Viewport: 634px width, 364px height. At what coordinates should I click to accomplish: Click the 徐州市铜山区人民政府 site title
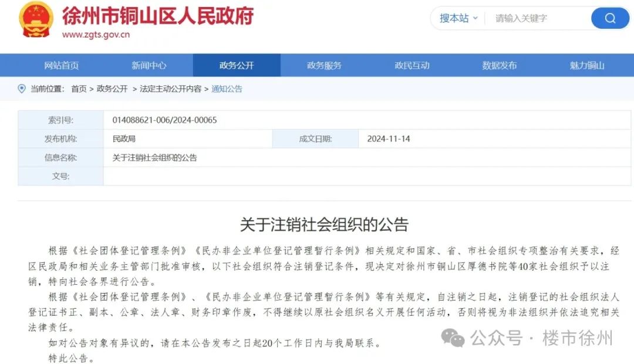point(158,16)
